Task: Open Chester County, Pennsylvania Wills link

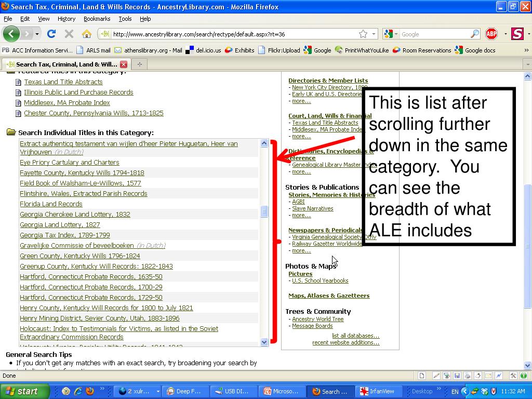Action: click(x=94, y=113)
